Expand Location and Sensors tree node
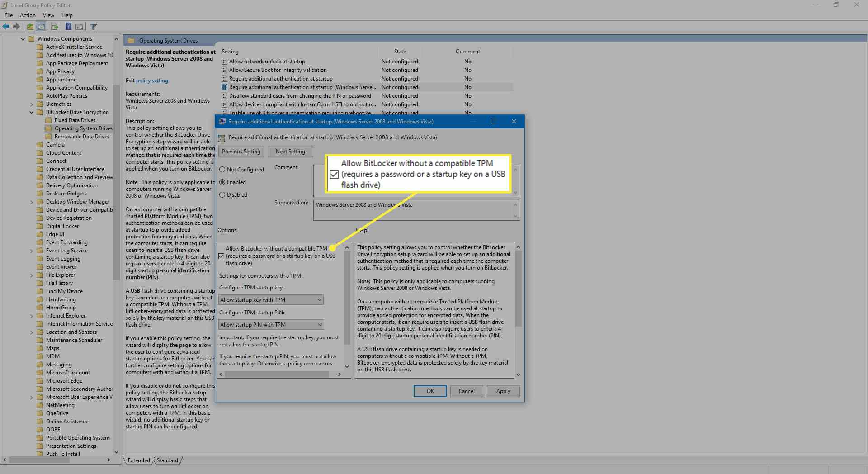The width and height of the screenshot is (868, 474). [31, 332]
